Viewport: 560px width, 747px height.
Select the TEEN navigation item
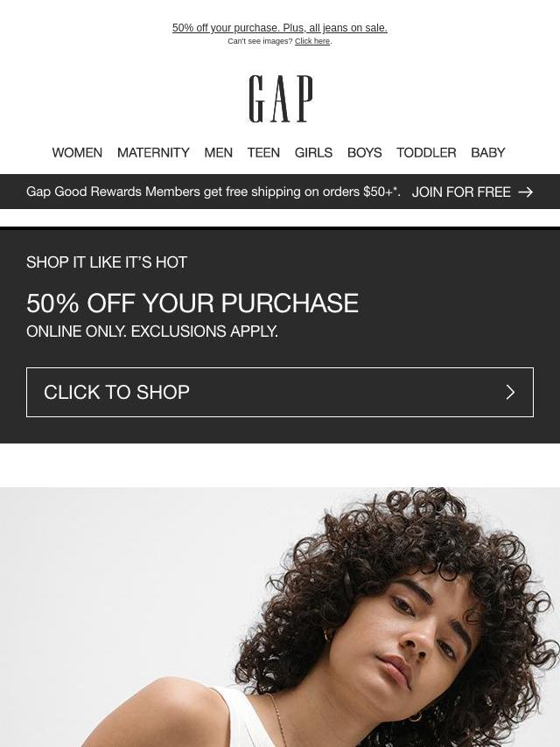tap(263, 152)
